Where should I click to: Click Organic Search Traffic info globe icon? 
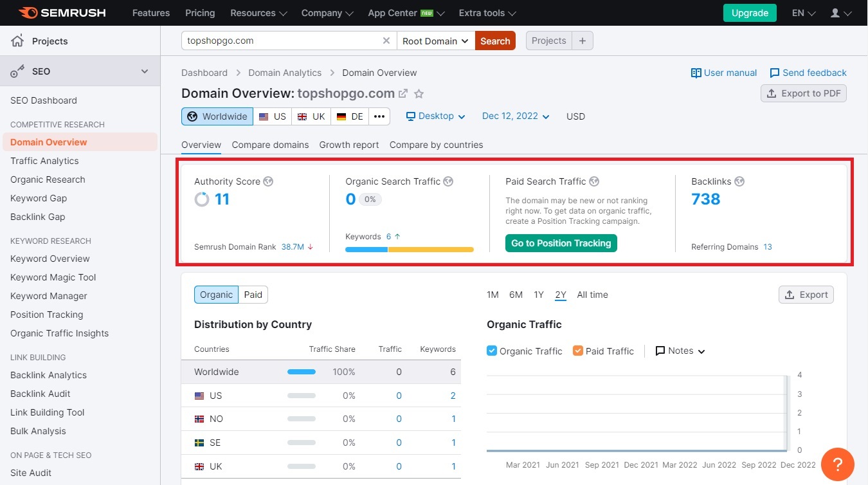pyautogui.click(x=448, y=181)
